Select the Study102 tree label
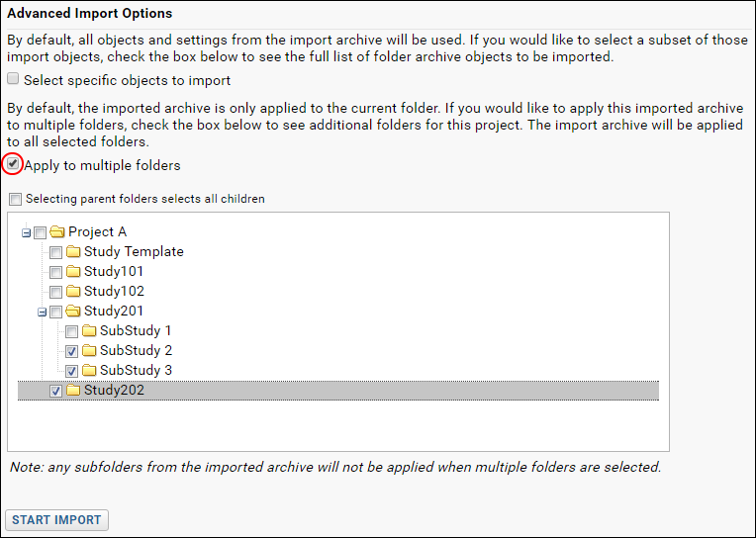 pyautogui.click(x=114, y=291)
